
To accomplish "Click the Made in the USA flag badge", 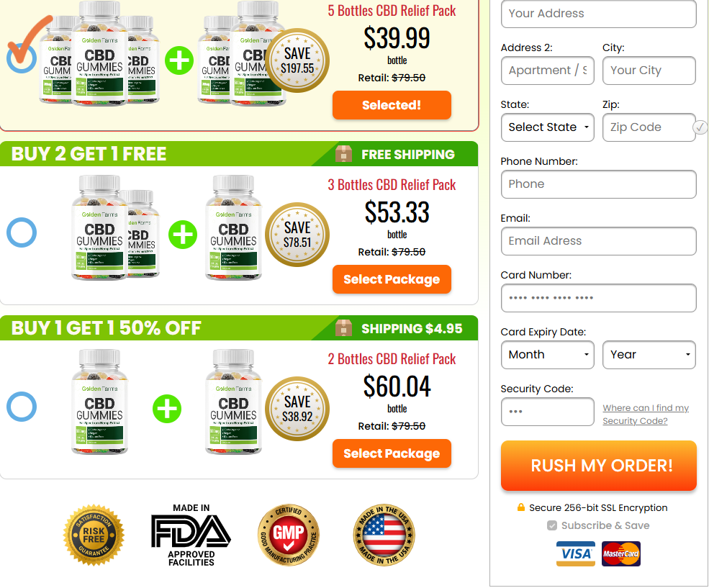I will pyautogui.click(x=384, y=535).
